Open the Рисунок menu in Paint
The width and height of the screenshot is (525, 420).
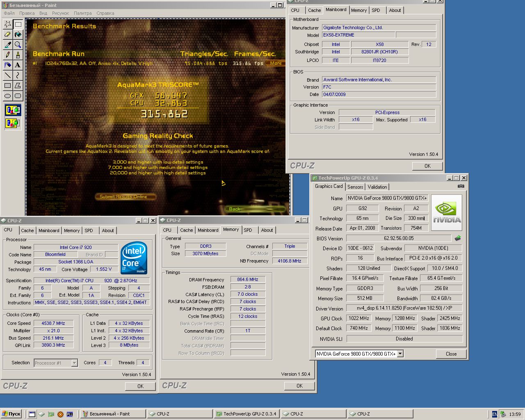(x=61, y=13)
